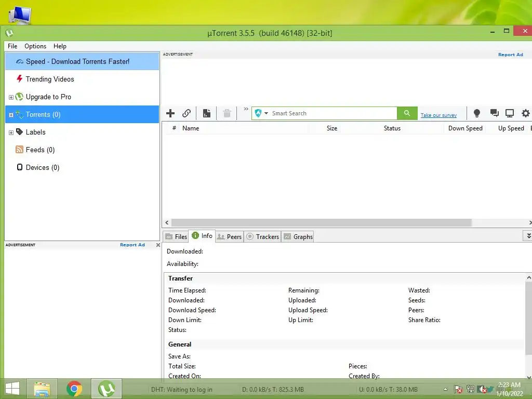The width and height of the screenshot is (532, 399).
Task: Open Preferences via the gear icon
Action: (526, 113)
